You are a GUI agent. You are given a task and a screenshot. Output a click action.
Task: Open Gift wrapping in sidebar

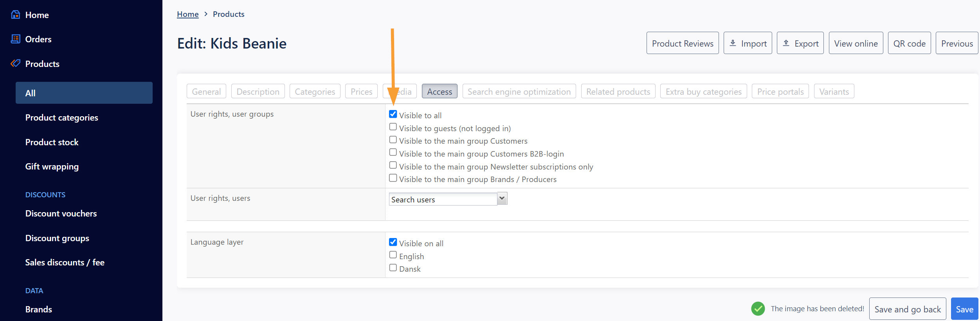coord(52,166)
